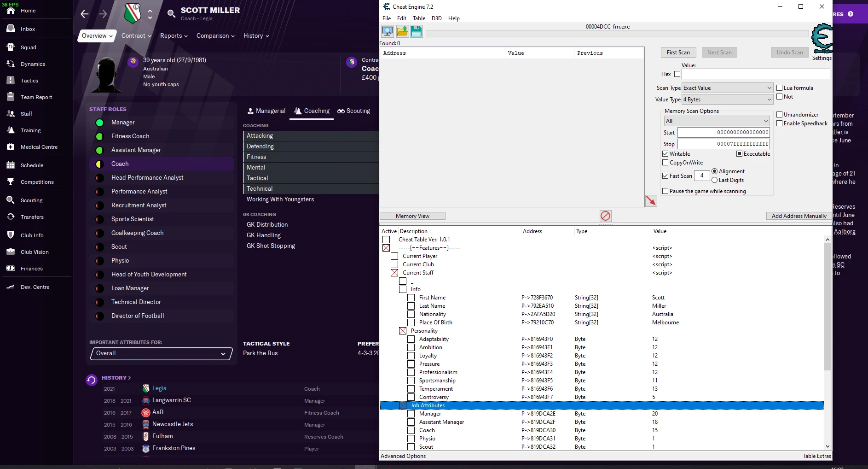Click the First Scan button
Image resolution: width=868 pixels, height=469 pixels.
[678, 53]
